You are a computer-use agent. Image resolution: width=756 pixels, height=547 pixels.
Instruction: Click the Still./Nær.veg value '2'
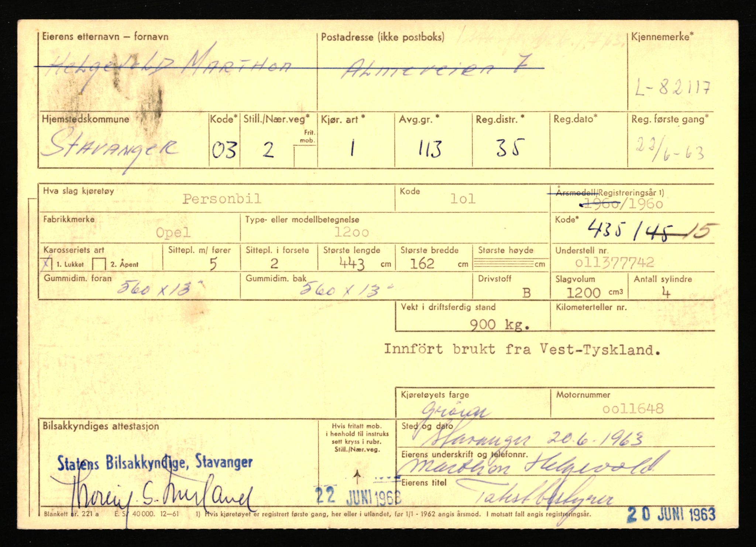[x=268, y=150]
